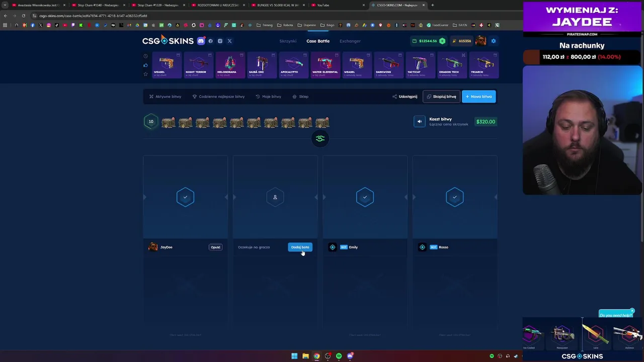Open the Instagram icon in site header
Screen dimensions: 644x362
[220, 41]
